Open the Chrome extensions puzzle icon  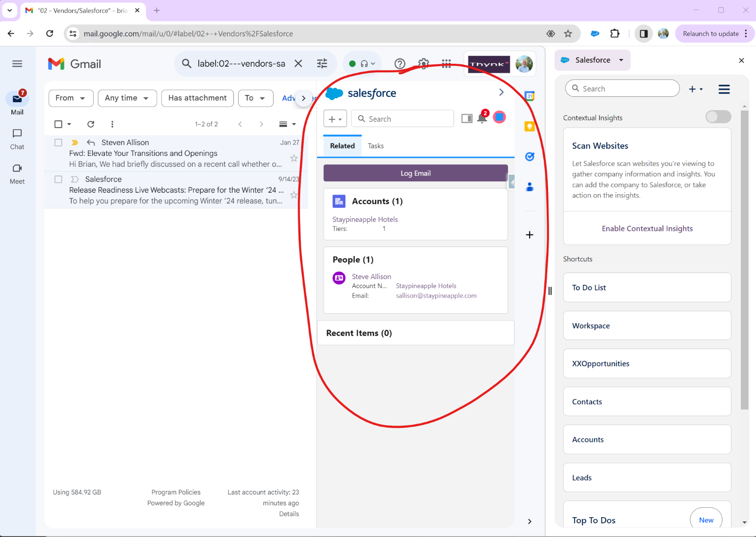[615, 34]
